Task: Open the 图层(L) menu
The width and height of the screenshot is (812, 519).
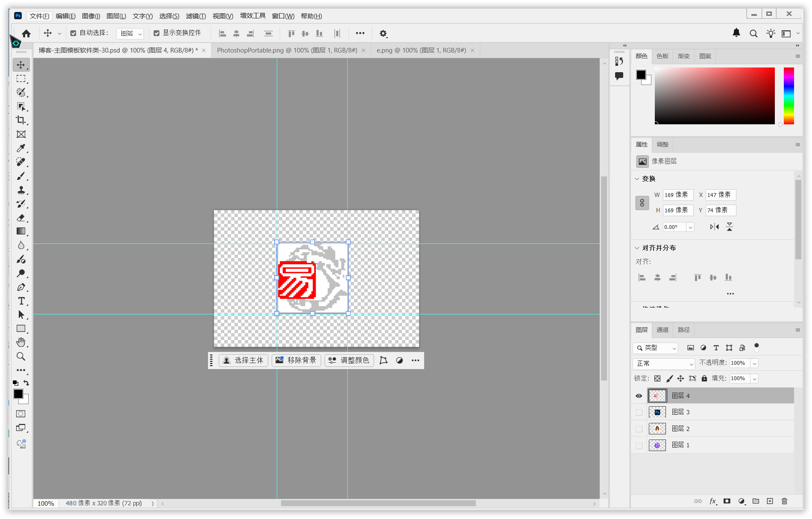Action: (116, 16)
